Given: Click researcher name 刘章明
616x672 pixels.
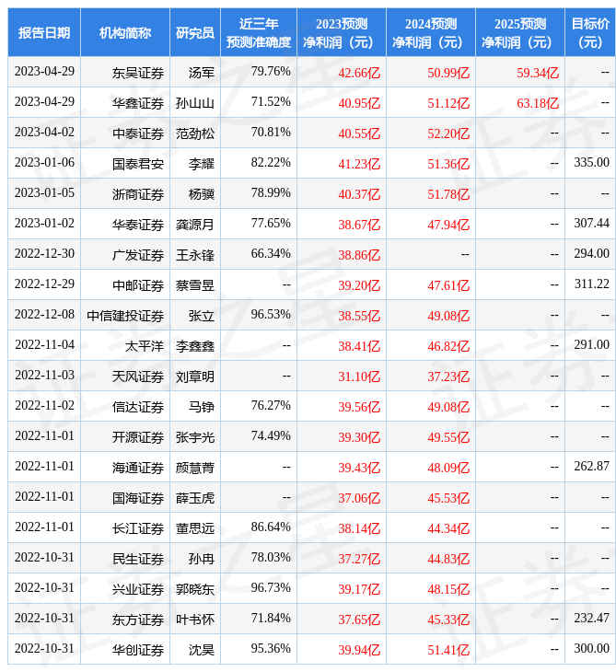Looking at the screenshot, I should pyautogui.click(x=195, y=377).
